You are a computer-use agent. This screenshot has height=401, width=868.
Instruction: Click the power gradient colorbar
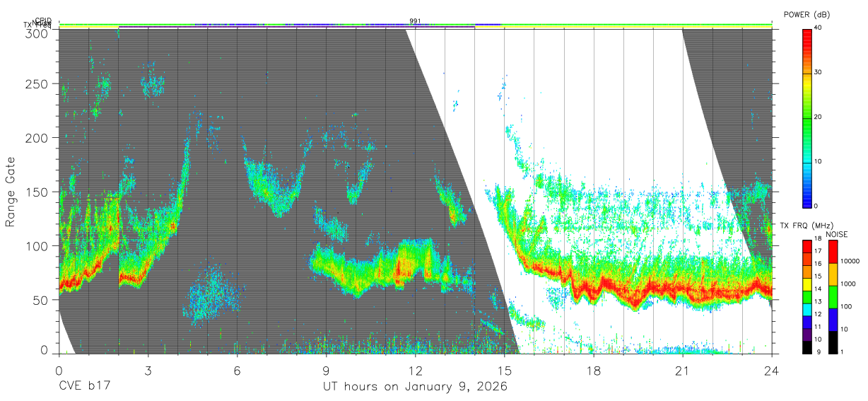(807, 117)
